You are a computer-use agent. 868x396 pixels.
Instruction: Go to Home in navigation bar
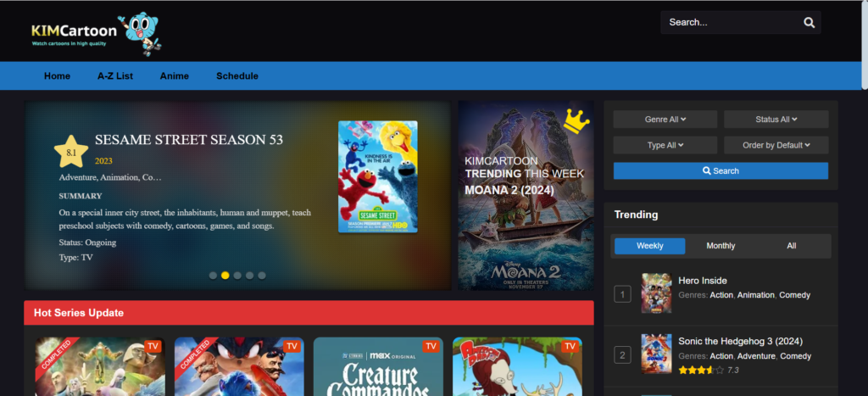57,75
